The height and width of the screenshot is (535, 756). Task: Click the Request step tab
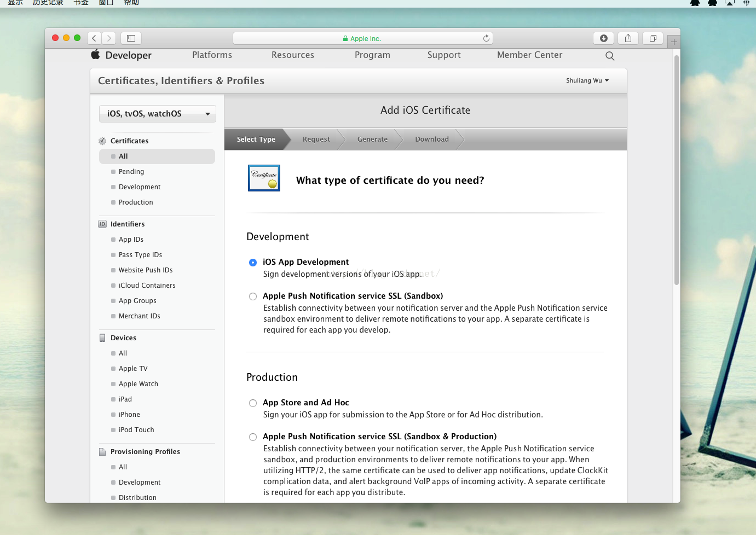[x=316, y=139]
